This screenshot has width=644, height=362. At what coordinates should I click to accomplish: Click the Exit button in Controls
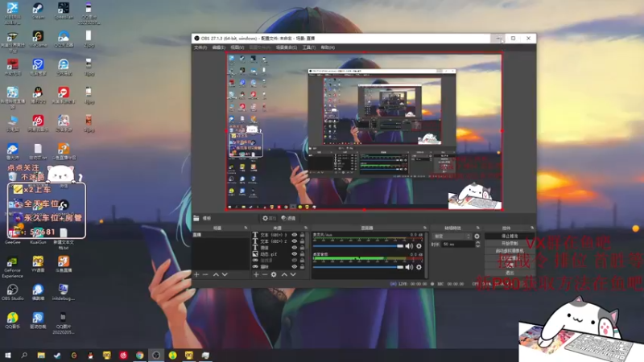510,273
